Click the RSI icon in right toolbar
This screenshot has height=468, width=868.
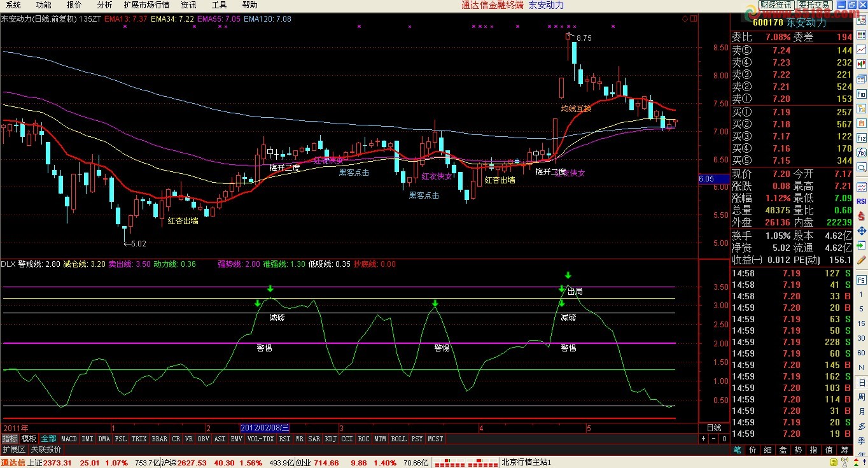click(861, 201)
